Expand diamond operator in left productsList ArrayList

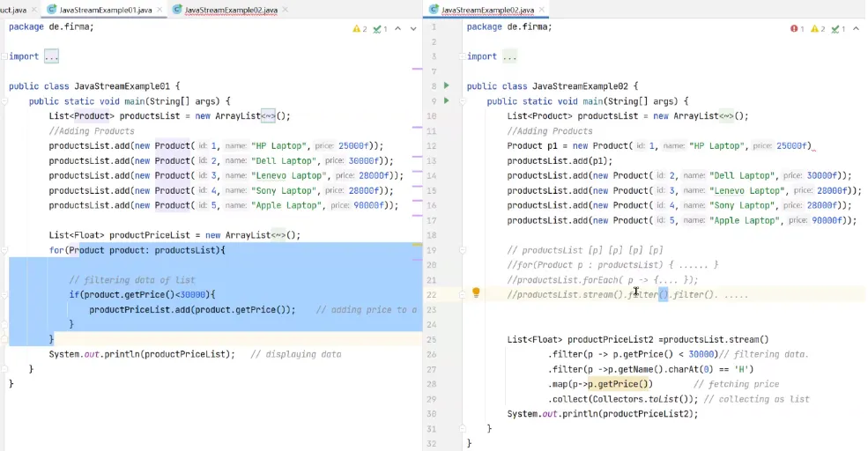tap(268, 116)
